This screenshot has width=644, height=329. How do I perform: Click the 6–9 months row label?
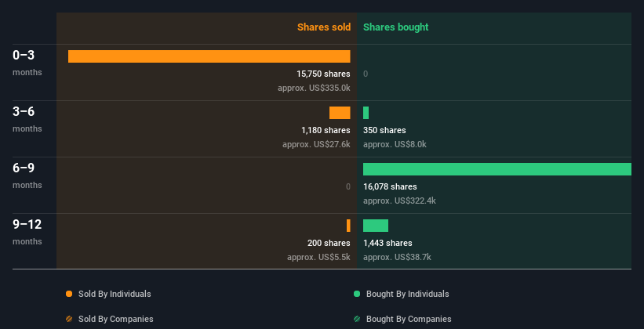point(27,175)
